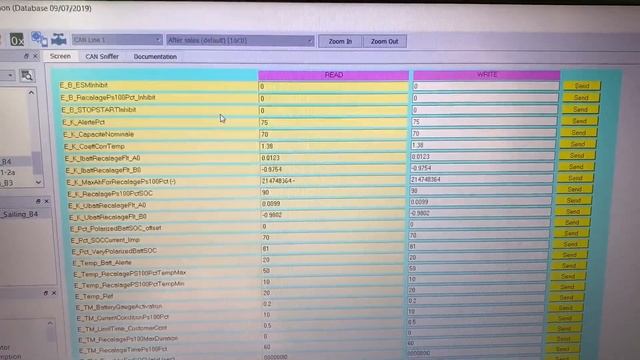Click the bottom left panel scrollbar up arrow
Viewport: 640px width, 360px height.
tap(50, 323)
